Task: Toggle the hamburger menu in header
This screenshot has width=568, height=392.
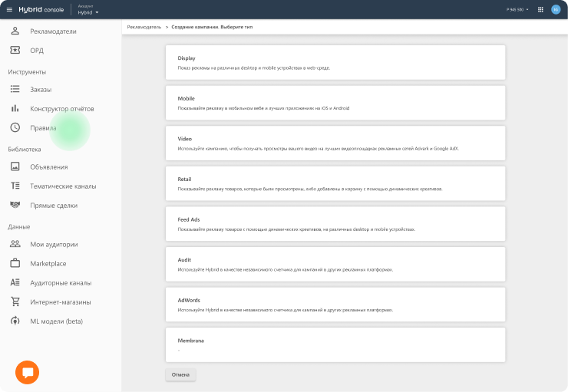Action: [x=9, y=9]
